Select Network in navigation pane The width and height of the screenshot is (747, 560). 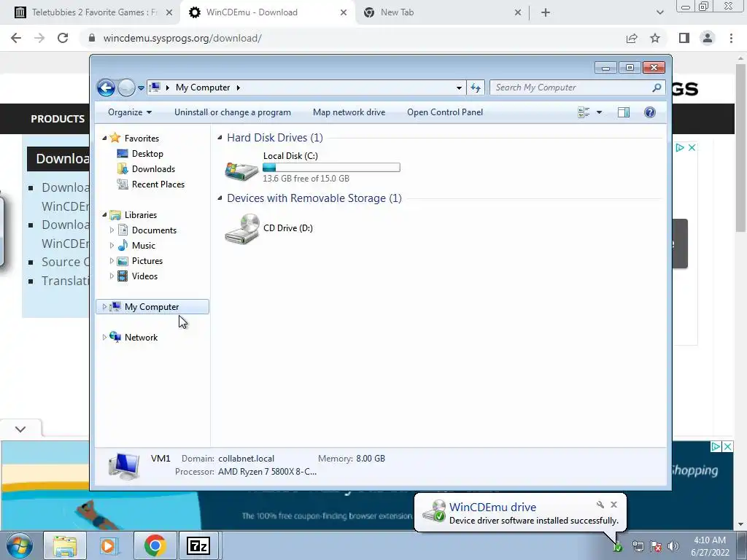(x=141, y=337)
